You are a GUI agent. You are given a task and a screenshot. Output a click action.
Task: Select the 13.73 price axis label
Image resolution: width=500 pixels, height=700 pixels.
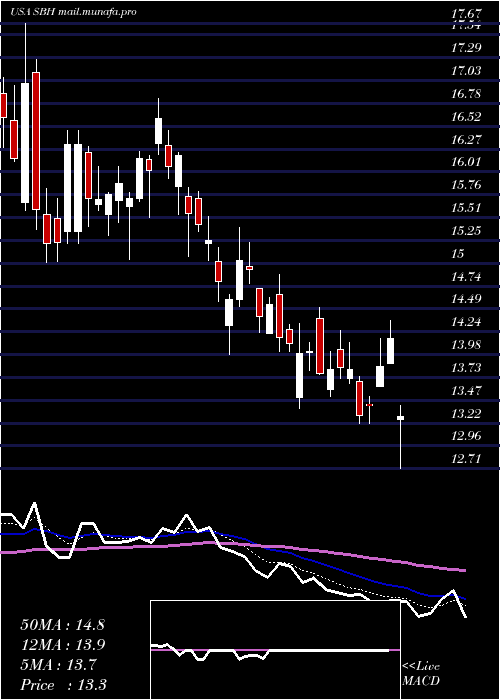pyautogui.click(x=466, y=367)
